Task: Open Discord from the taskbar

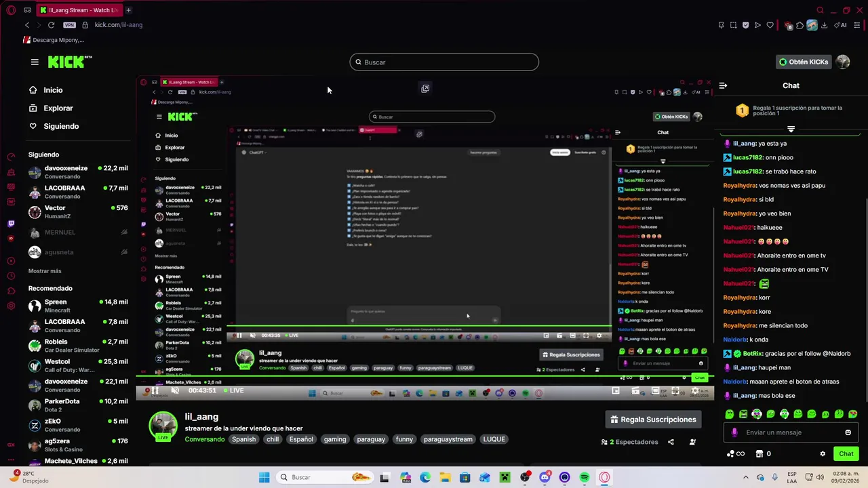Action: [x=545, y=477]
